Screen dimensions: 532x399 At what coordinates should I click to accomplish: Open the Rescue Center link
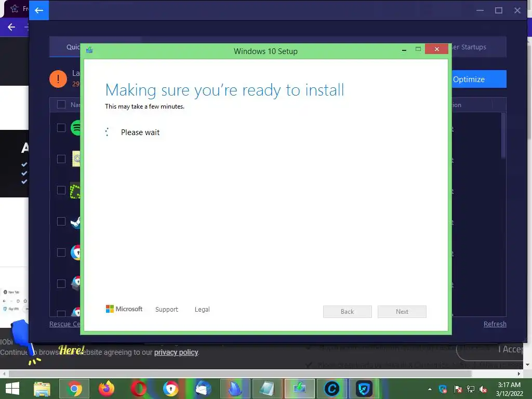coord(65,324)
